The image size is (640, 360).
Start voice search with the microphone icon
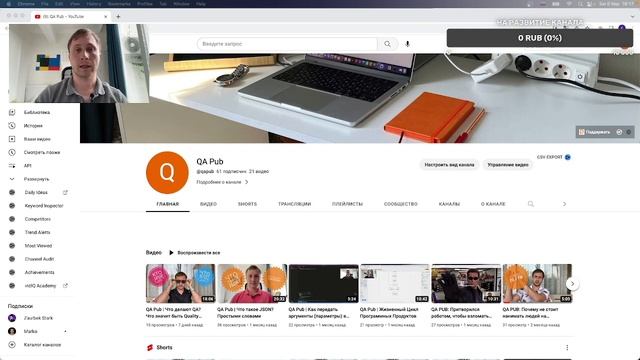coord(407,44)
